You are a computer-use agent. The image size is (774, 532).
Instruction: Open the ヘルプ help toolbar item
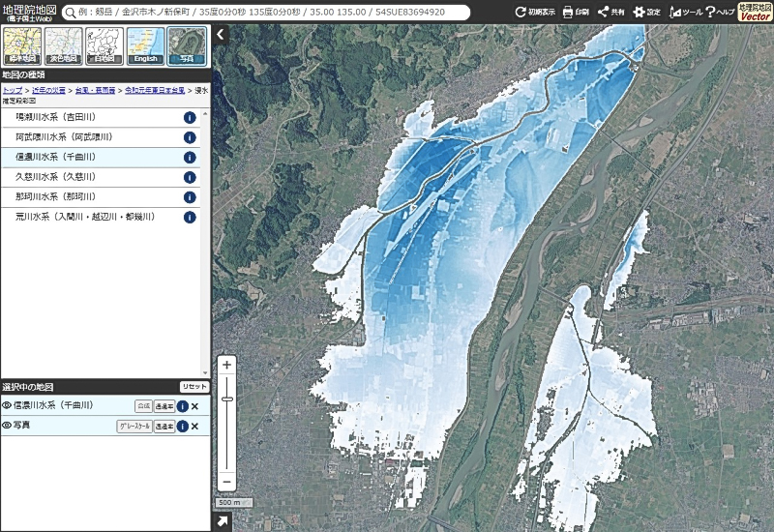[x=720, y=12]
